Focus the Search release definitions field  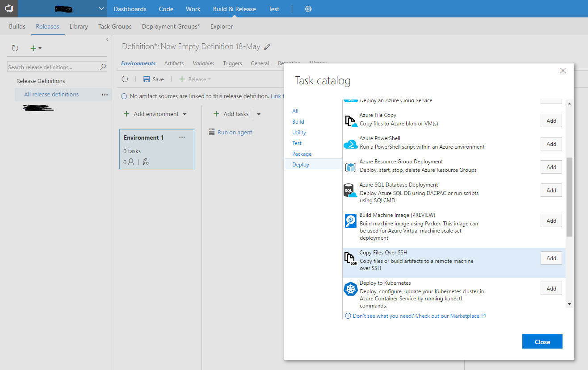point(57,67)
